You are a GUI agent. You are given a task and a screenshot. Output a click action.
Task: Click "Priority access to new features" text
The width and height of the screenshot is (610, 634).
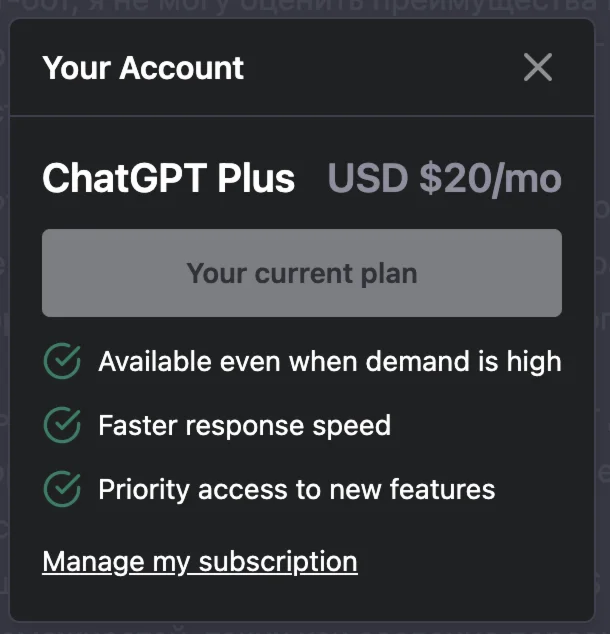click(296, 490)
